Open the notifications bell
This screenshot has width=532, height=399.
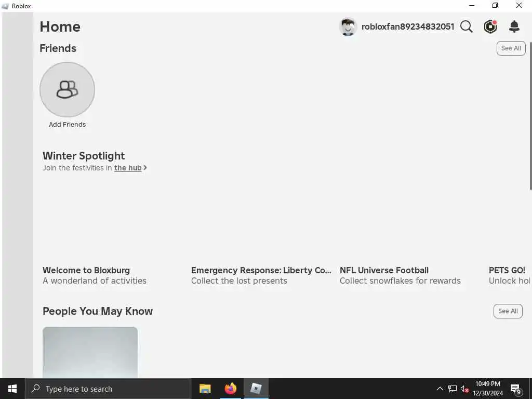tap(514, 26)
